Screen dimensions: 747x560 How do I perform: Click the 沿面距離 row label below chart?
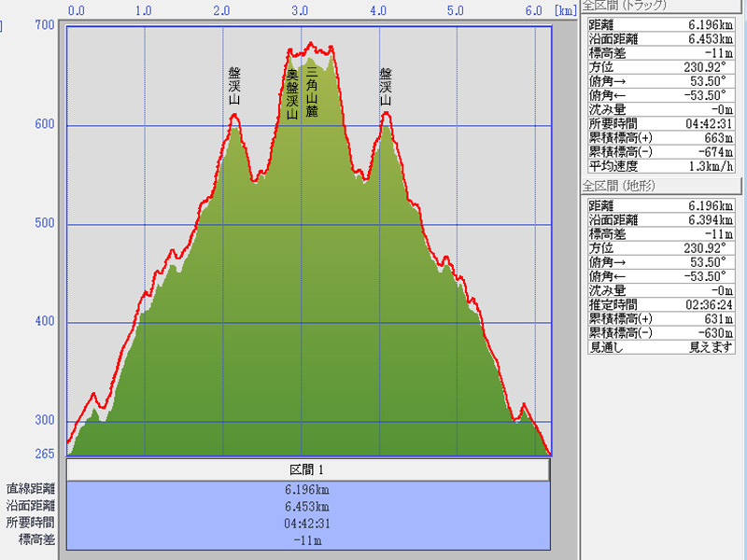[x=31, y=505]
